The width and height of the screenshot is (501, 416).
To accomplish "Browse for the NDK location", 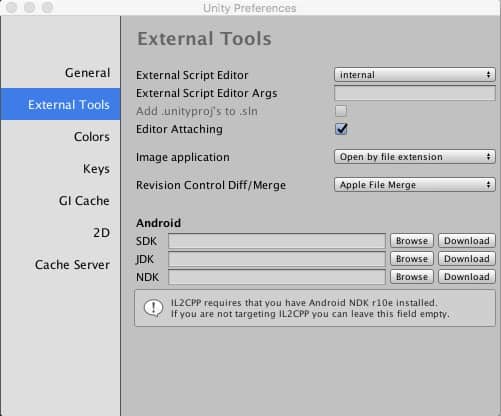I will coord(412,277).
